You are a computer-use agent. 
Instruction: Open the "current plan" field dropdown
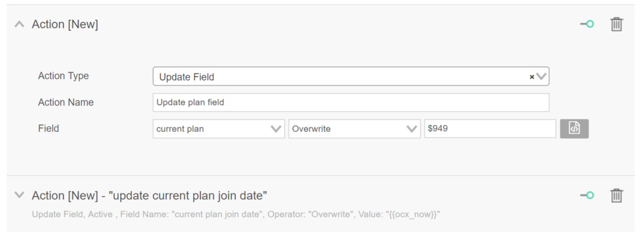pos(218,129)
